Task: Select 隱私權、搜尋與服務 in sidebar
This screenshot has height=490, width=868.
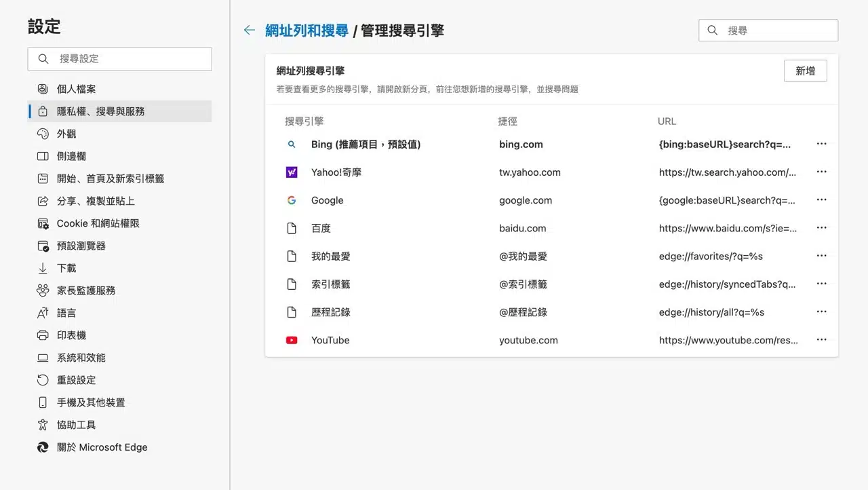Action: (101, 111)
